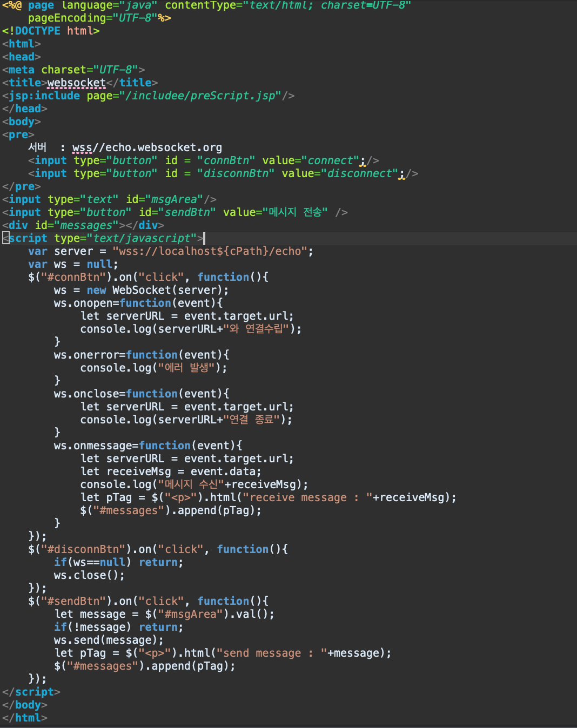Screen dimensions: 577x728
Task: Click the "에러 발생" string
Action: 186,368
